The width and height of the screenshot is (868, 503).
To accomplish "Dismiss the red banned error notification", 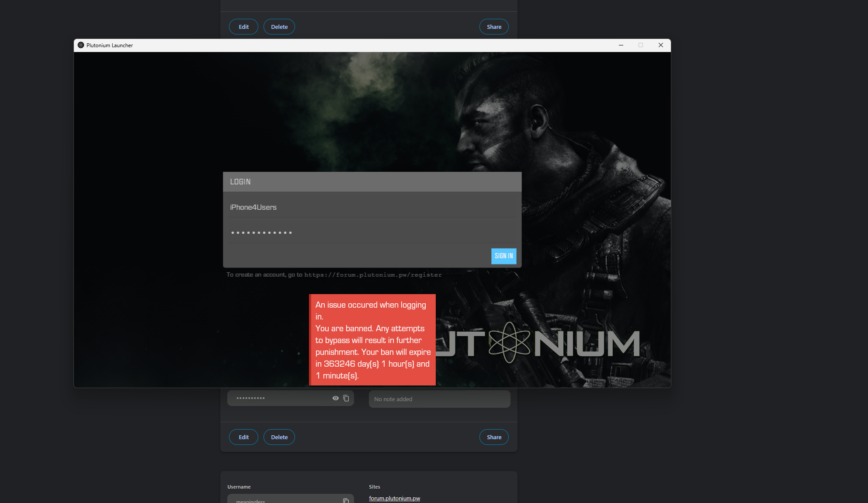I will coord(372,340).
